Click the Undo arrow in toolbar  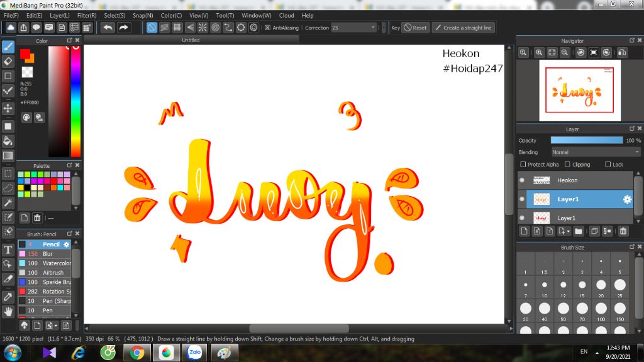coord(108,28)
